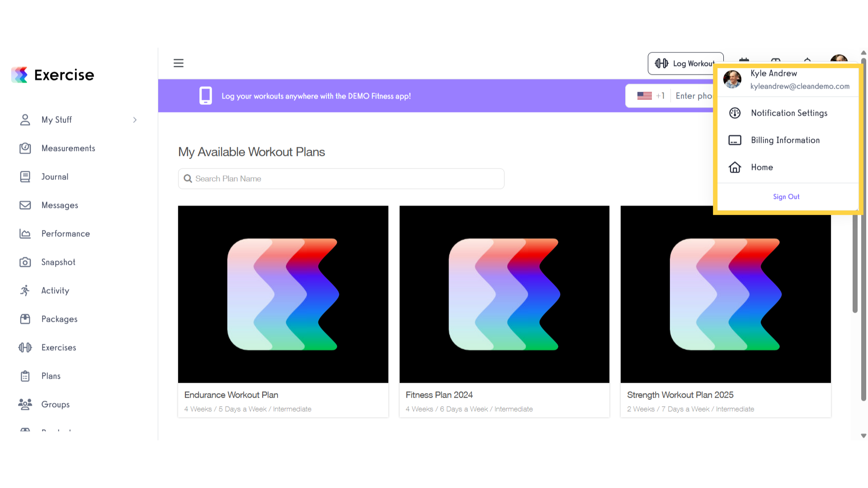This screenshot has width=868, height=488.
Task: Focus the Enter phone number field
Action: click(x=694, y=96)
